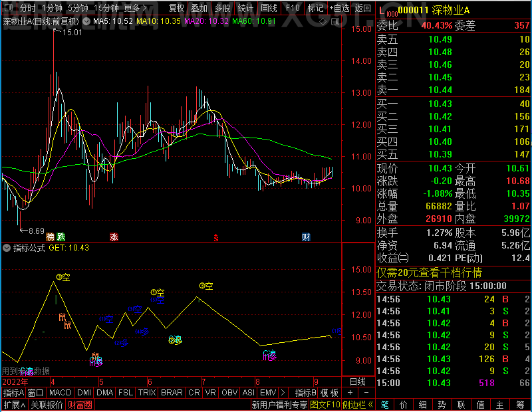The width and height of the screenshot is (532, 412).
Task: Click the side-panel toggle icon in chart header
Action: [x=335, y=22]
